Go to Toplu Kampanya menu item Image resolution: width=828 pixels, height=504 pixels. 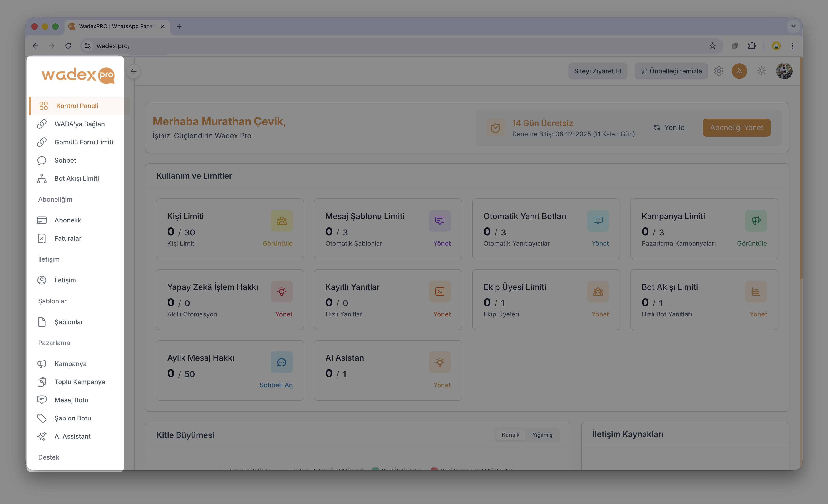[x=80, y=382]
